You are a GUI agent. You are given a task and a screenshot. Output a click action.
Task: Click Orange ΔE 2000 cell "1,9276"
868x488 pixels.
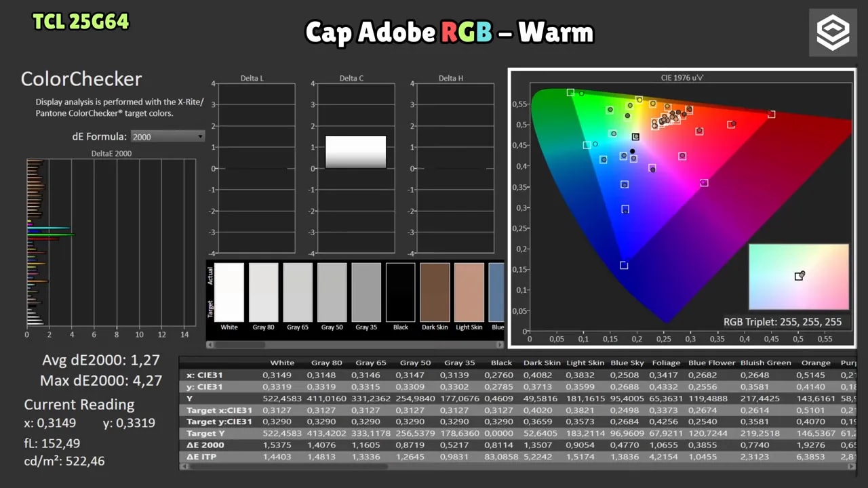point(816,445)
